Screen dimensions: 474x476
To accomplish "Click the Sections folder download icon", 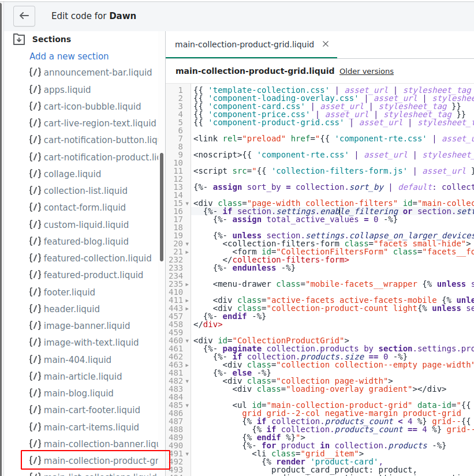I will 19,39.
